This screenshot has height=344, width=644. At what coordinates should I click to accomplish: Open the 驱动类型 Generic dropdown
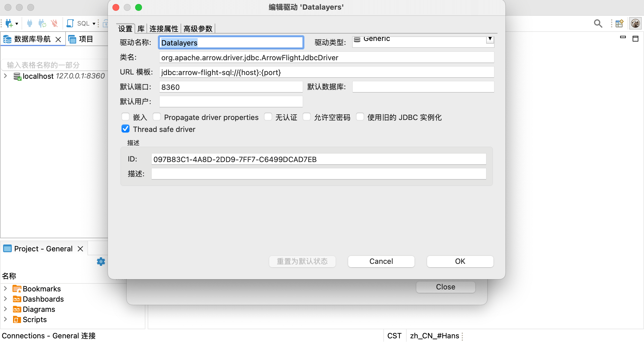pyautogui.click(x=423, y=41)
